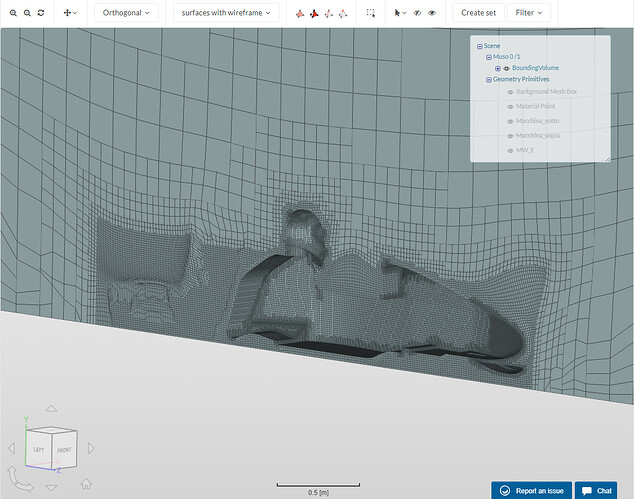Reset the view with the refresh icon
The width and height of the screenshot is (634, 499).
(x=41, y=13)
